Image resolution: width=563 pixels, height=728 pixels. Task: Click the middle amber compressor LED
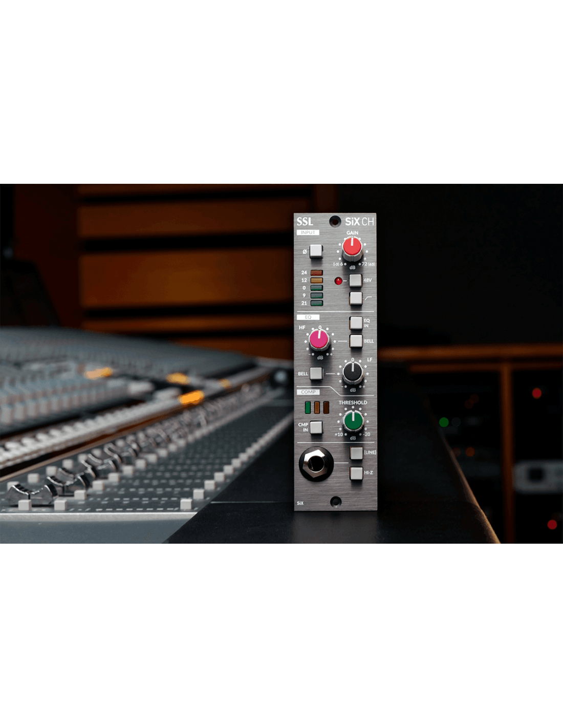point(317,408)
